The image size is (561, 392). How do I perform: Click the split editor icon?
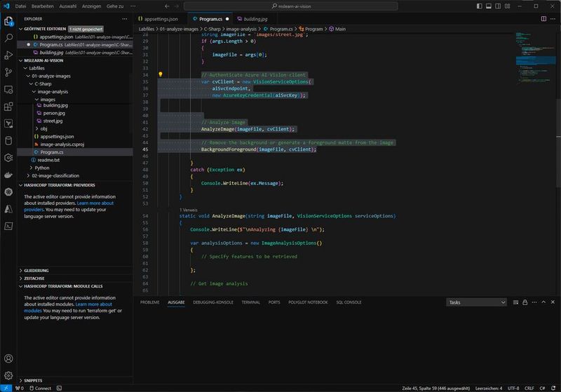[x=543, y=19]
